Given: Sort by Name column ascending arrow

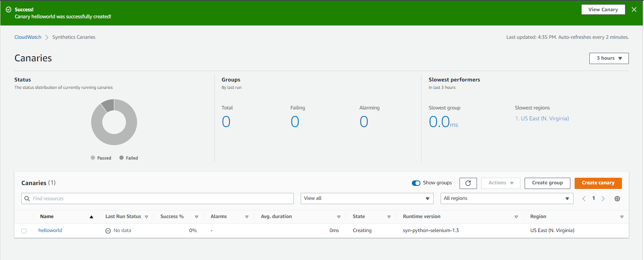Looking at the screenshot, I should point(91,217).
